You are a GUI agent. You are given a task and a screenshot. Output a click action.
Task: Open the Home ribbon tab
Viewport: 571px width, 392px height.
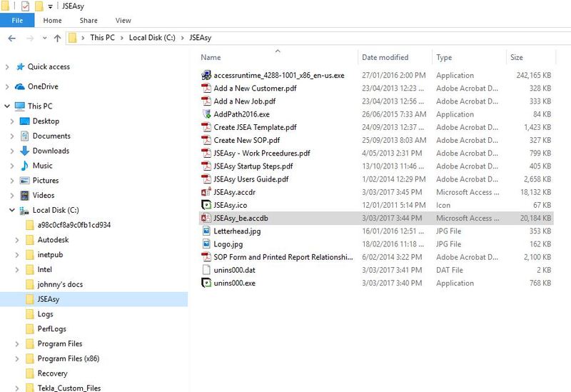pos(52,21)
